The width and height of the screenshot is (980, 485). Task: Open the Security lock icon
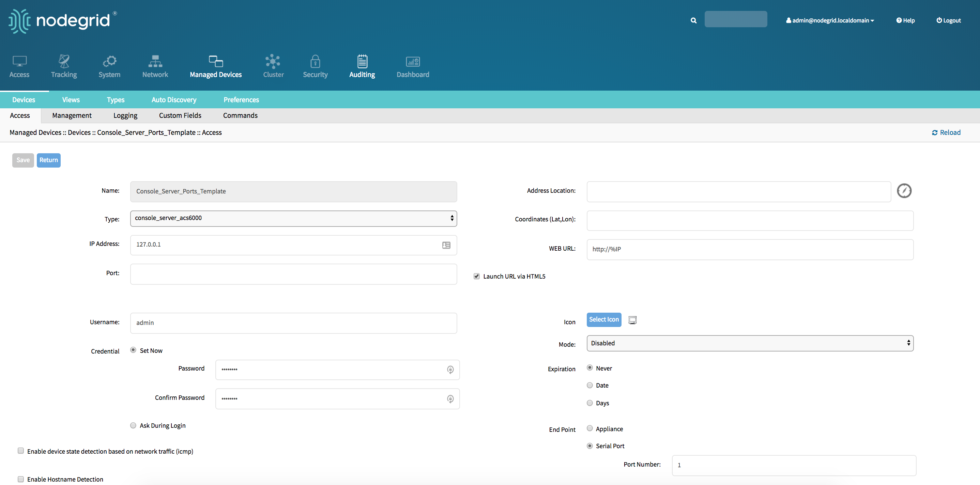[316, 61]
